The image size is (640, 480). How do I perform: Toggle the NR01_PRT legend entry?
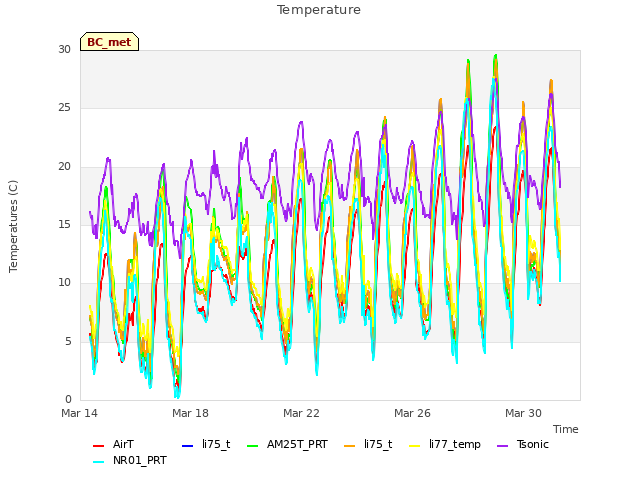130,461
